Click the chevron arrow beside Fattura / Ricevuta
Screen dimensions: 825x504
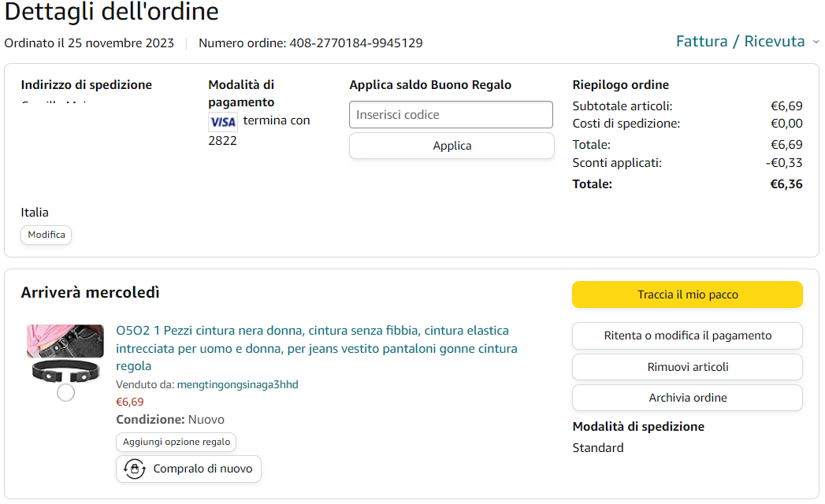[x=816, y=42]
